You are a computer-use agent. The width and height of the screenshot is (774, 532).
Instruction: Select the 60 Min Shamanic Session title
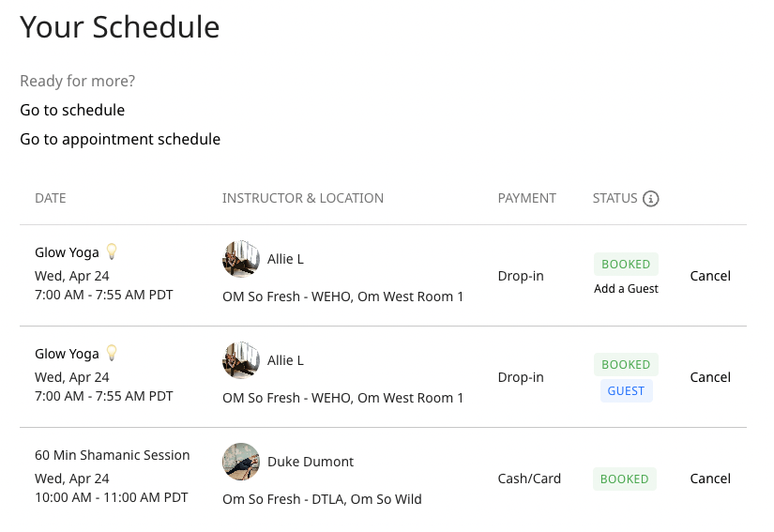click(x=113, y=455)
